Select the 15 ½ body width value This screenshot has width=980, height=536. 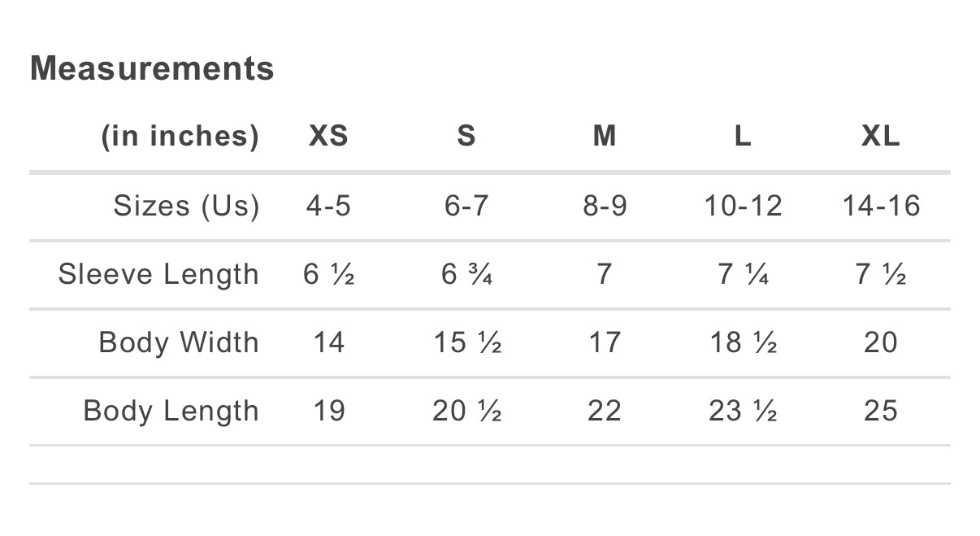coord(466,342)
